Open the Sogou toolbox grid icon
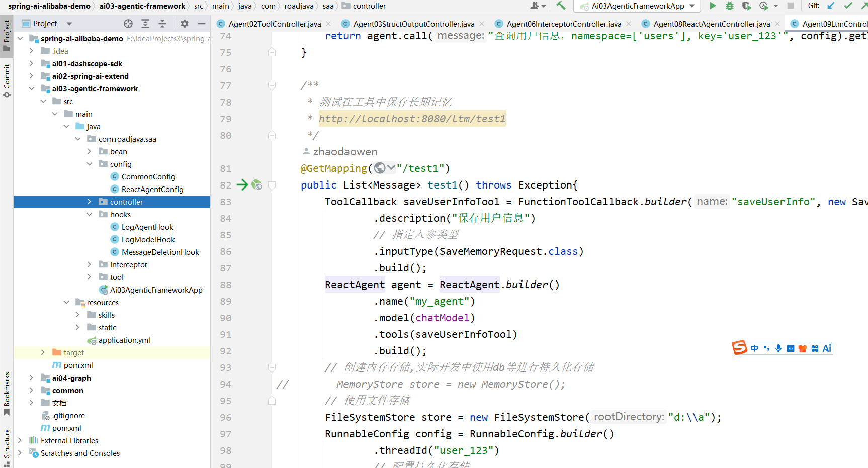The image size is (868, 468). (815, 348)
